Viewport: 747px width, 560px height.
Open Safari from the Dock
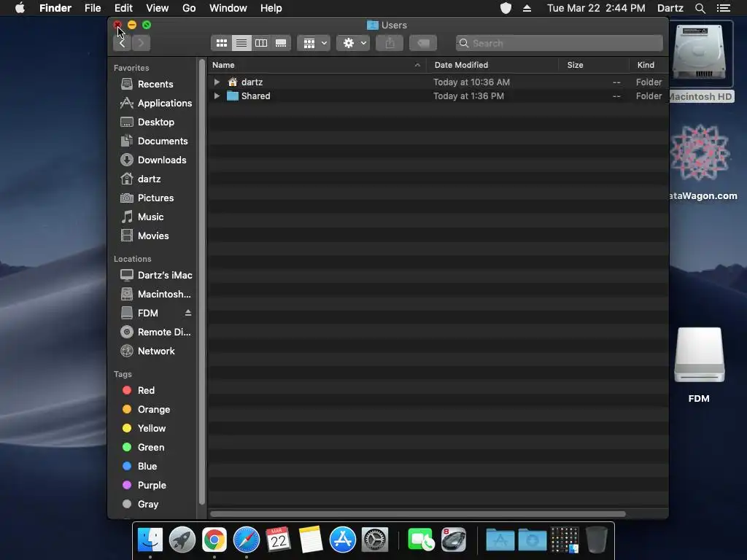247,540
